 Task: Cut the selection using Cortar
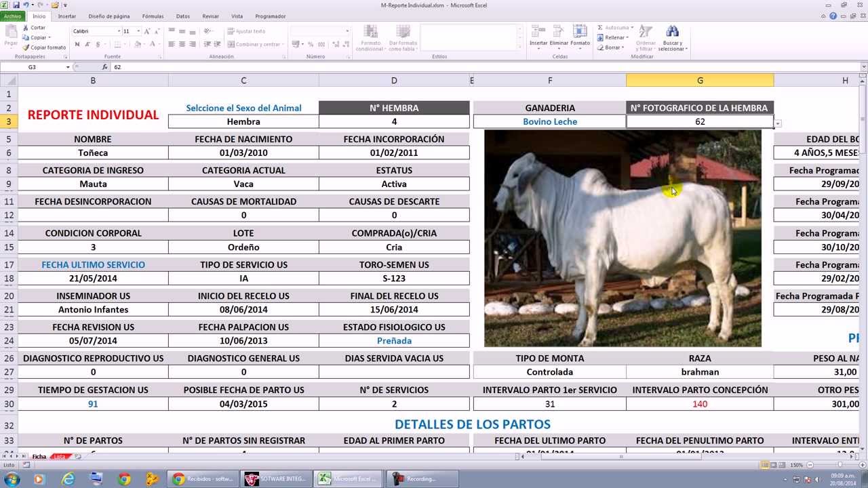(x=34, y=28)
